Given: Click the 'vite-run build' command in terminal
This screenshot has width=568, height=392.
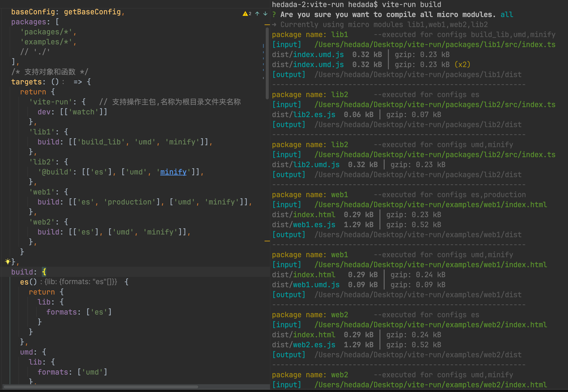Looking at the screenshot, I should coord(412,5).
